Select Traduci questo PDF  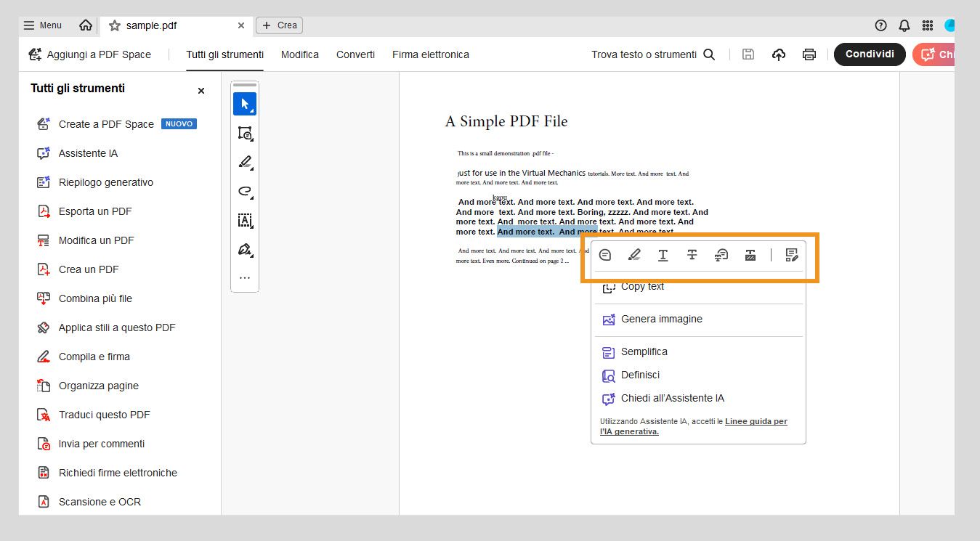tap(94, 415)
